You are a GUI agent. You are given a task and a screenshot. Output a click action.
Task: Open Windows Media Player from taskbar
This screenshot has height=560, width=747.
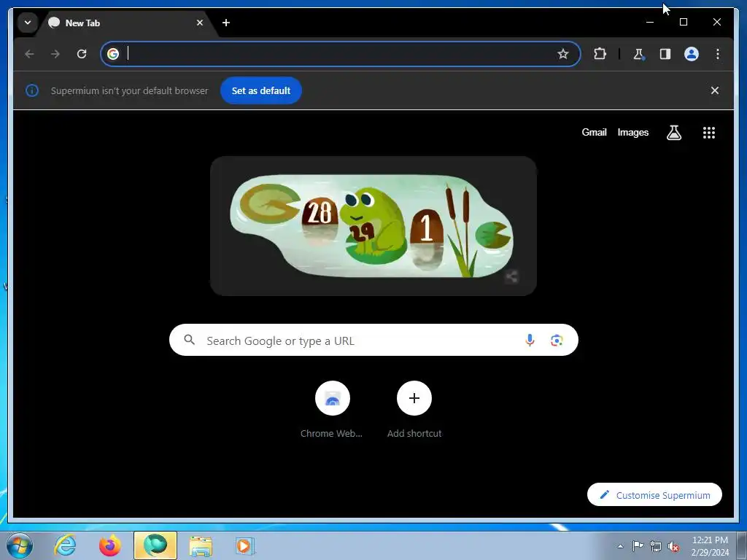tap(245, 545)
